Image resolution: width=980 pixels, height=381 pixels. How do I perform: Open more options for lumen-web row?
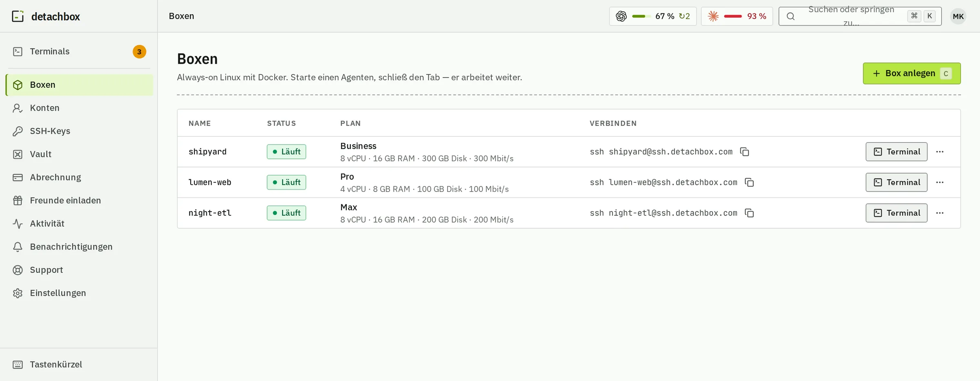point(940,183)
